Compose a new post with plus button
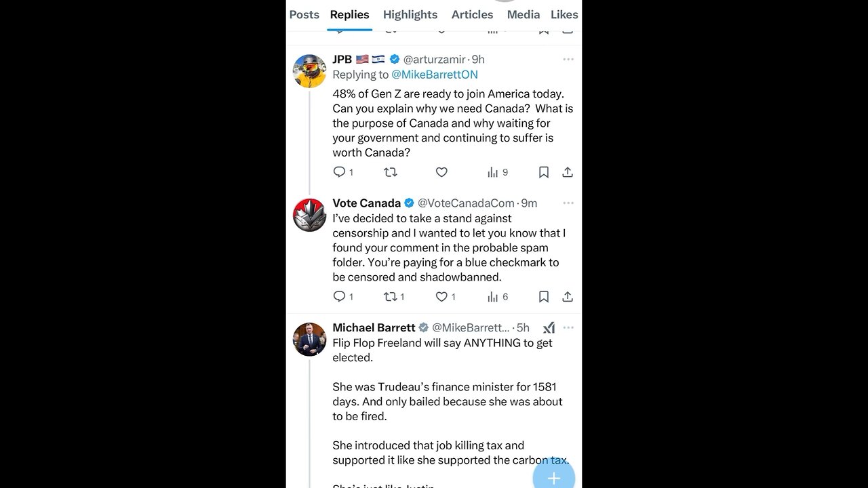Viewport: 868px width, 488px height. click(x=553, y=478)
